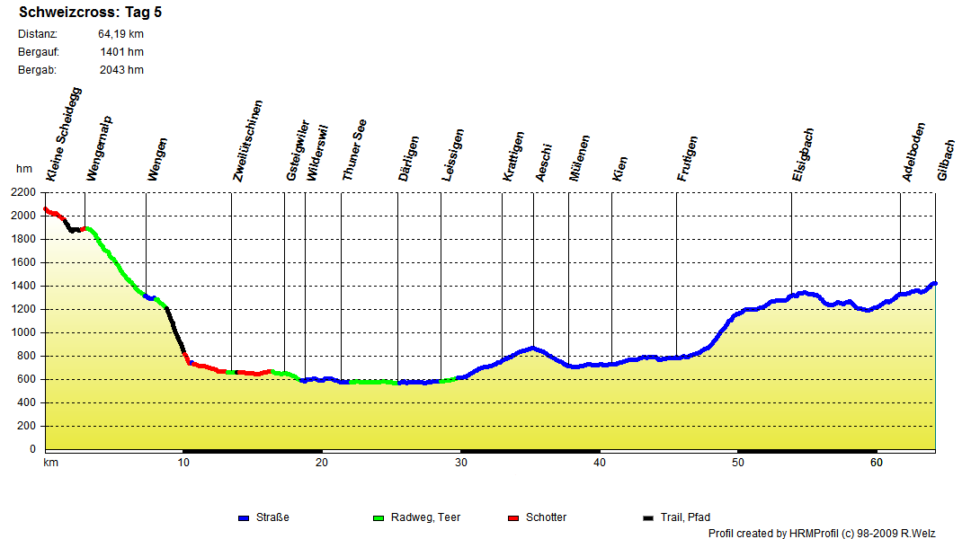Click the black Trail, Pfad legend swatch

click(x=648, y=518)
